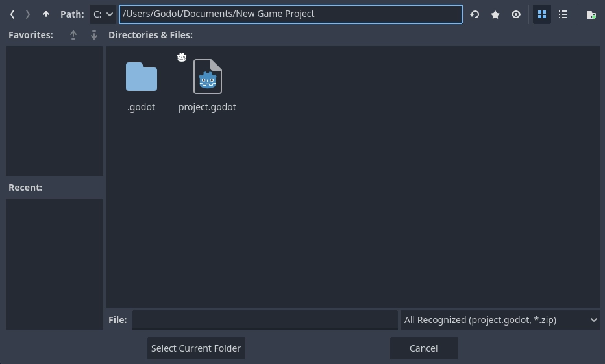Click the empty Recent list panel
The width and height of the screenshot is (605, 364).
coord(55,263)
